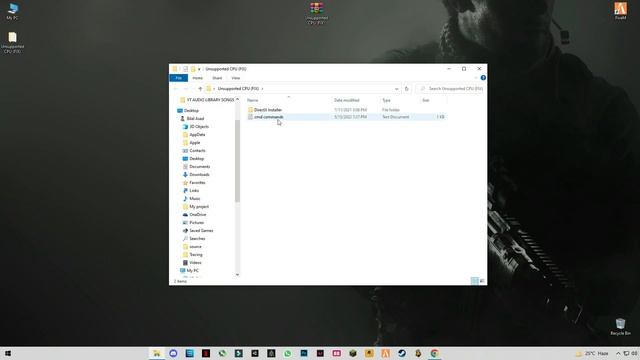Select Pictures in navigation pane
Screen dimensions: 640x360
pyautogui.click(x=193, y=223)
